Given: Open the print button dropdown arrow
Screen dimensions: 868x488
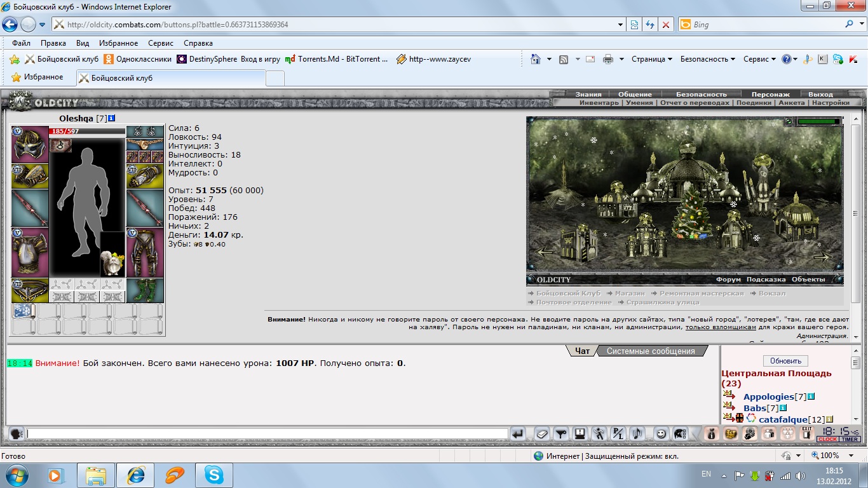Looking at the screenshot, I should [621, 59].
